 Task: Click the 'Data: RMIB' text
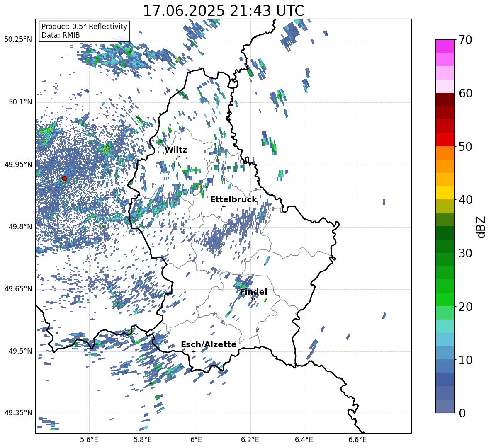61,35
